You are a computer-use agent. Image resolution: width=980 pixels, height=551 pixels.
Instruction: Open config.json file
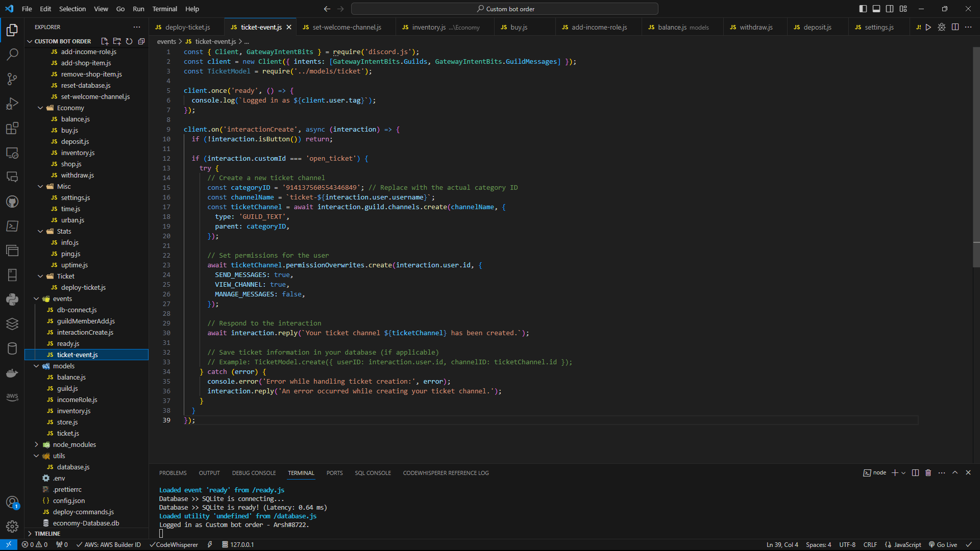(69, 501)
